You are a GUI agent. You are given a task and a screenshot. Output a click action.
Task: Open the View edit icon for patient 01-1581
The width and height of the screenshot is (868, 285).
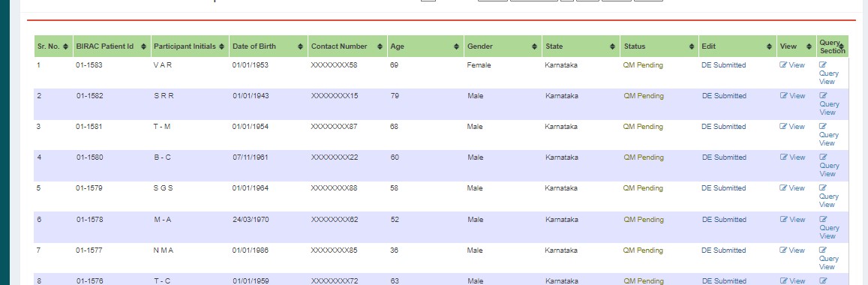click(783, 127)
